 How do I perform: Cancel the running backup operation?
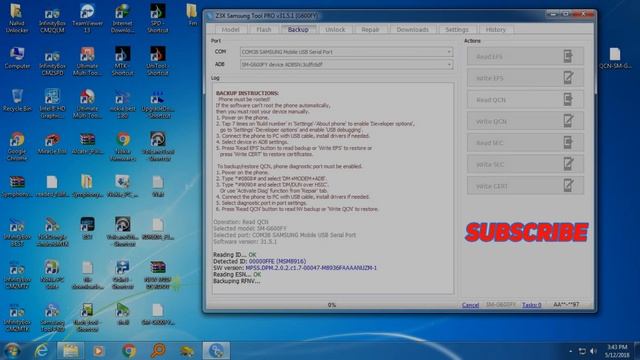470,305
